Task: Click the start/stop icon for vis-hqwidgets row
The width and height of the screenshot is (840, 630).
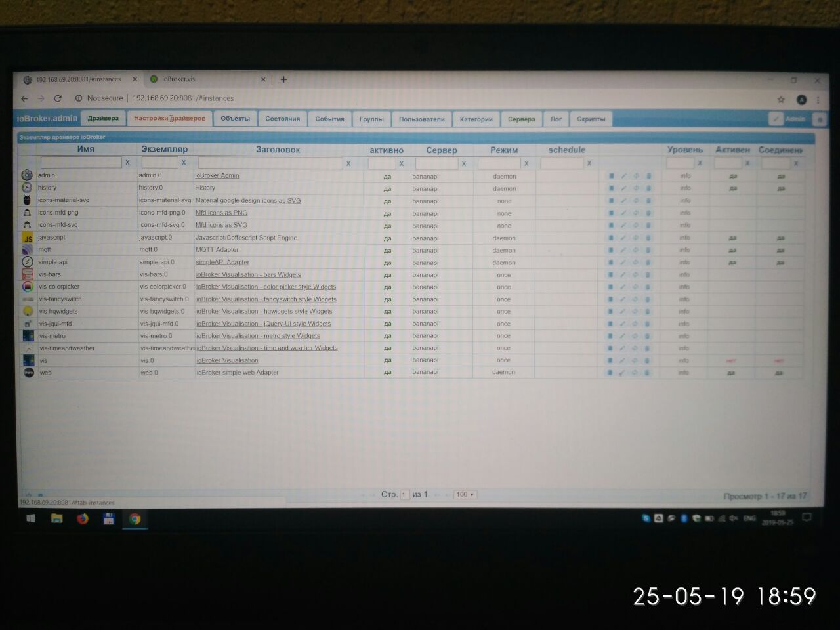Action: [x=611, y=311]
